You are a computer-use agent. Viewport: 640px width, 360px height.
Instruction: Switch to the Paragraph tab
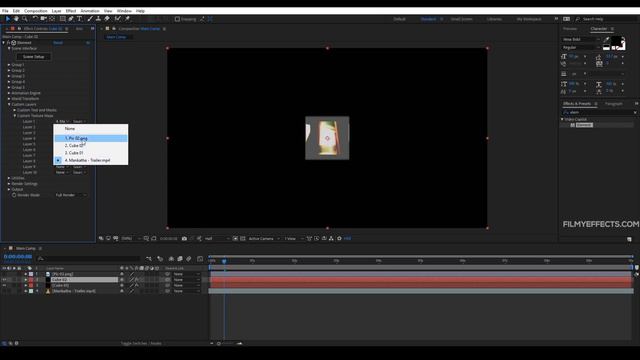point(613,104)
